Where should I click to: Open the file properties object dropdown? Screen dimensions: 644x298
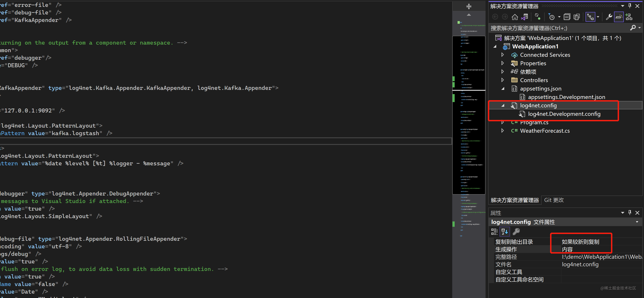(637, 222)
